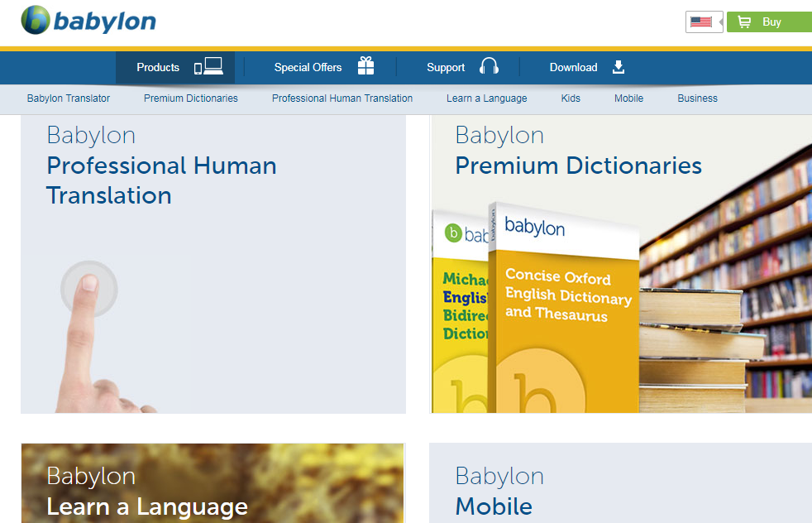Open the Kids submenu link
Image resolution: width=812 pixels, height=523 pixels.
(571, 98)
